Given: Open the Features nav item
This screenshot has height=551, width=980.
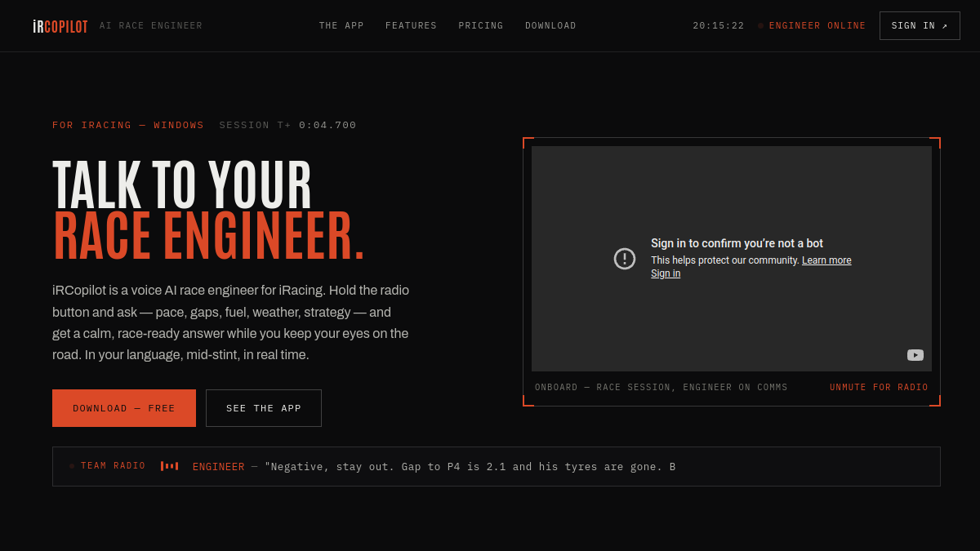Looking at the screenshot, I should pos(411,26).
